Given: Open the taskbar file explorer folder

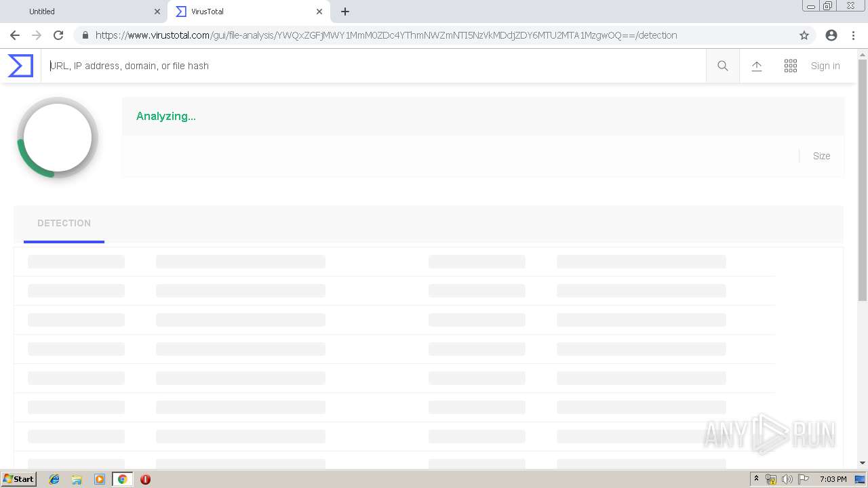Looking at the screenshot, I should [x=77, y=479].
